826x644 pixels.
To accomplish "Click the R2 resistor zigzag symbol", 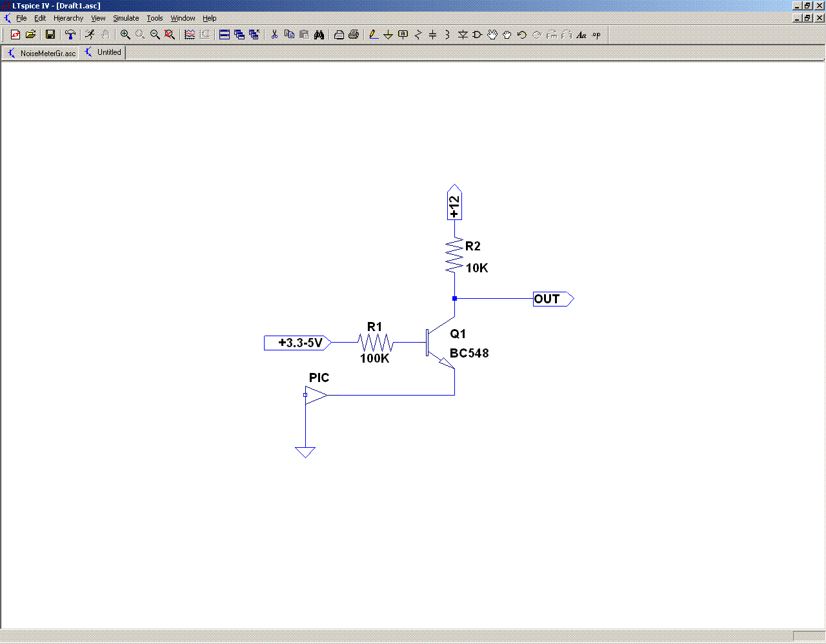I will (x=454, y=256).
